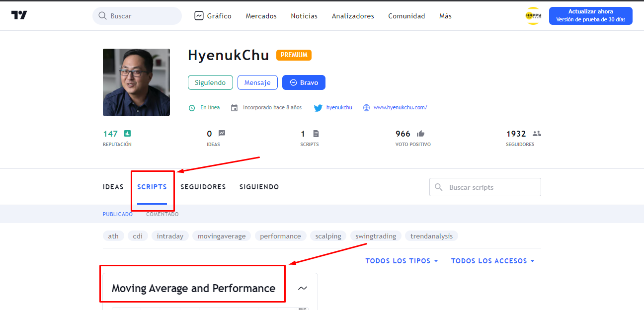This screenshot has height=310, width=644.
Task: Click the globe website icon
Action: pos(366,108)
